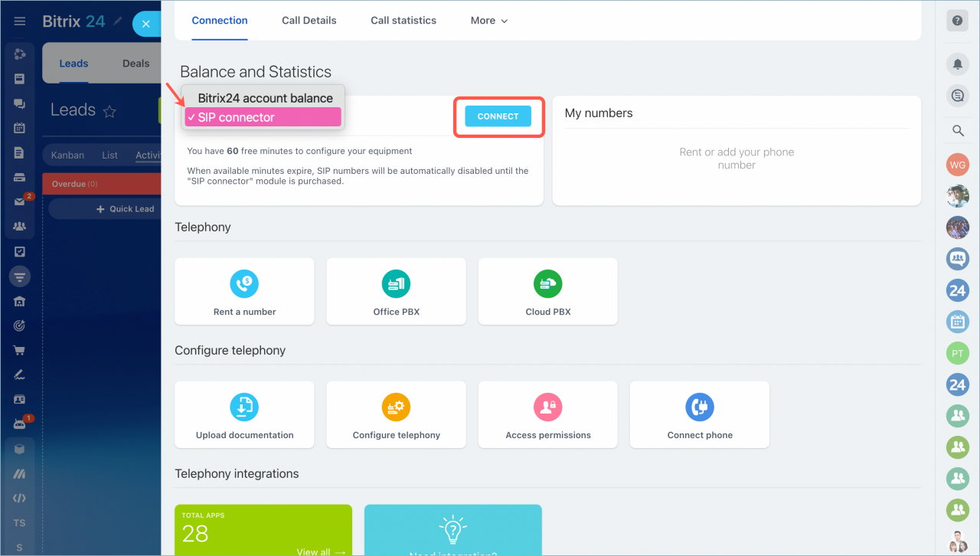Open the target goal sidebar icon
Image resolution: width=980 pixels, height=556 pixels.
coord(20,325)
